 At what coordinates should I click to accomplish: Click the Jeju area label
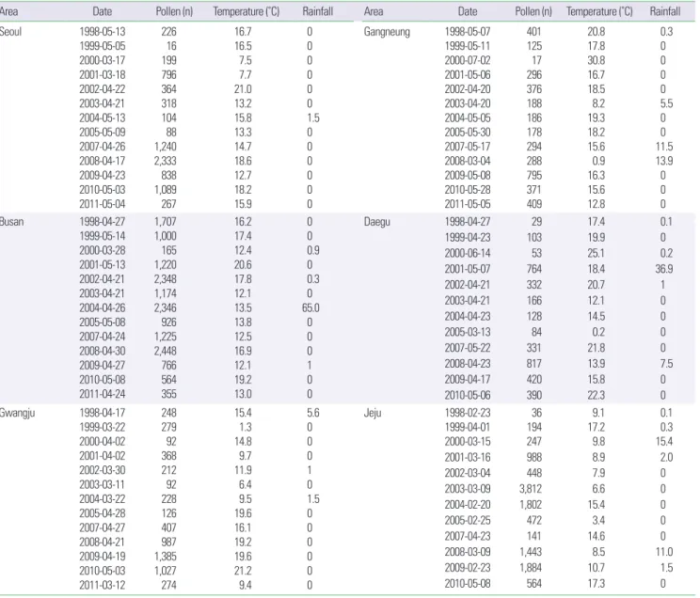[373, 413]
